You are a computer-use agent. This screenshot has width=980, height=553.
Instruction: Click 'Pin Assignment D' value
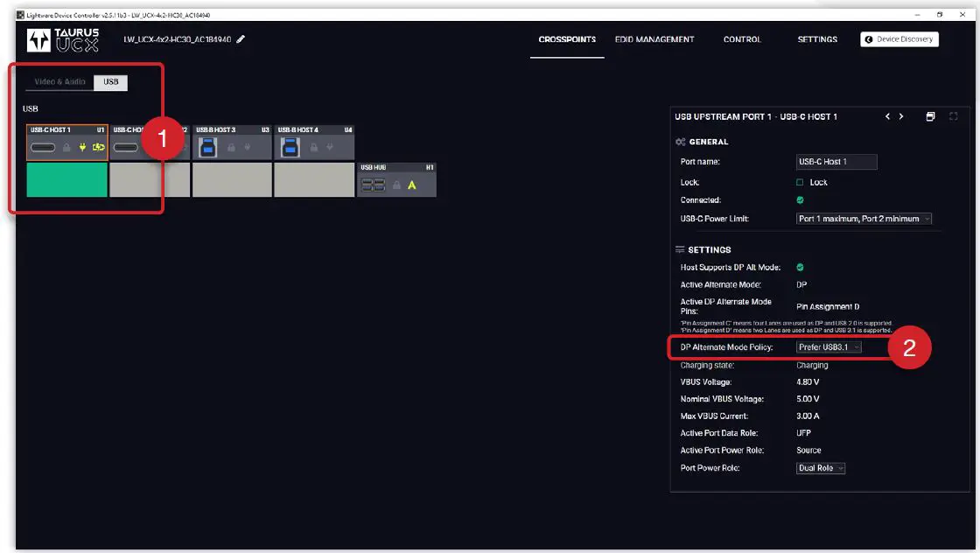(x=828, y=307)
